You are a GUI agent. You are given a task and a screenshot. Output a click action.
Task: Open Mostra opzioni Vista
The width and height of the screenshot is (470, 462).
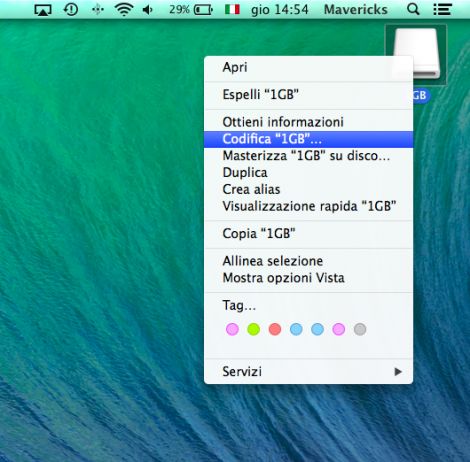(x=308, y=278)
